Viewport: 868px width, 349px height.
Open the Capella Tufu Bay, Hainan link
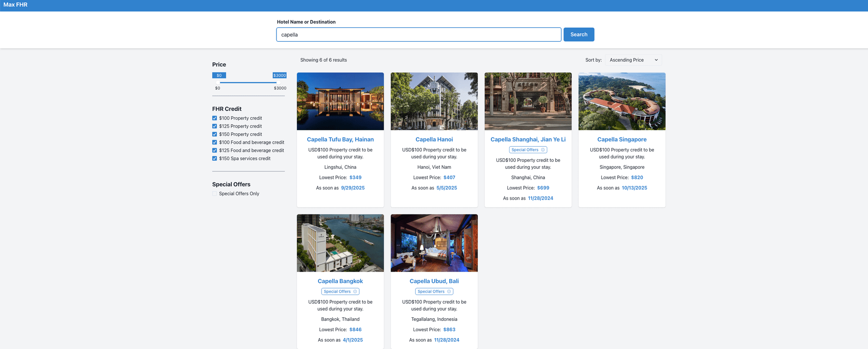coord(340,139)
